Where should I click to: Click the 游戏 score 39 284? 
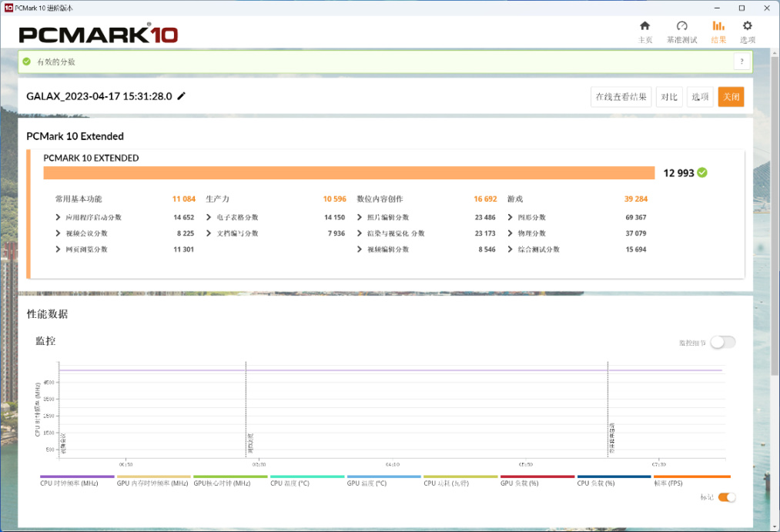636,199
